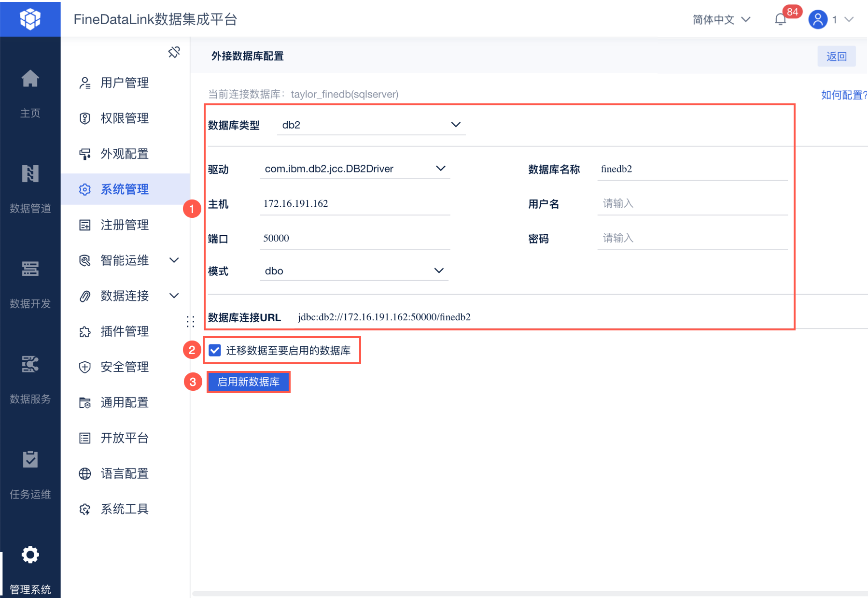The image size is (868, 598).
Task: Open the 任务运维 task operations icon
Action: pyautogui.click(x=30, y=459)
